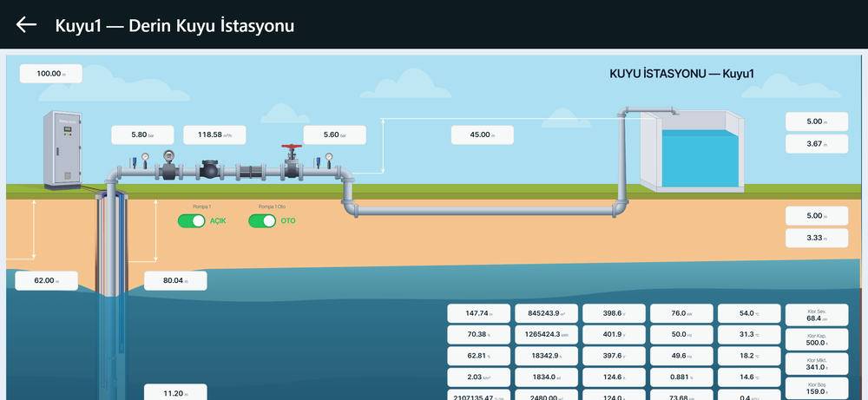The image size is (868, 400).
Task: Select the 1265424.3 kWh energy cell
Action: coord(546,335)
